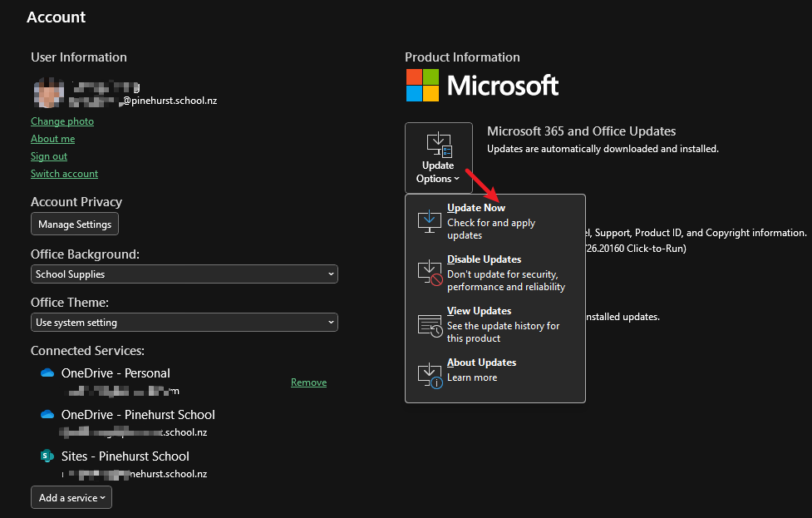The width and height of the screenshot is (812, 518).
Task: Click the Connected Services heading
Action: coord(87,351)
